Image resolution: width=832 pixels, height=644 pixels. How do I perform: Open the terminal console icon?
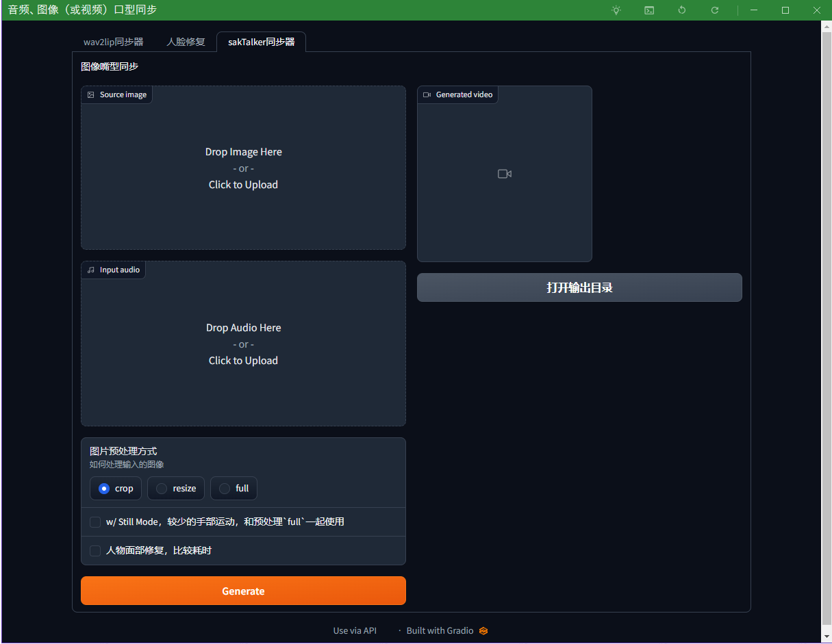(x=649, y=10)
